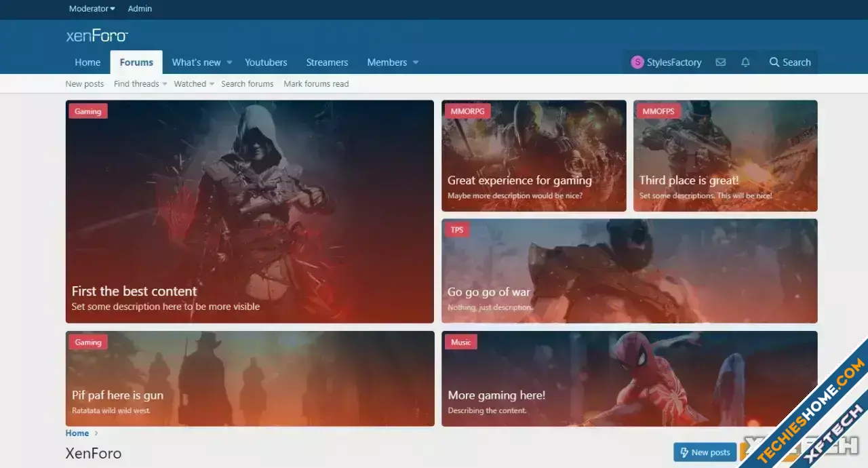
Task: Click the Home breadcrumb link
Action: [77, 433]
